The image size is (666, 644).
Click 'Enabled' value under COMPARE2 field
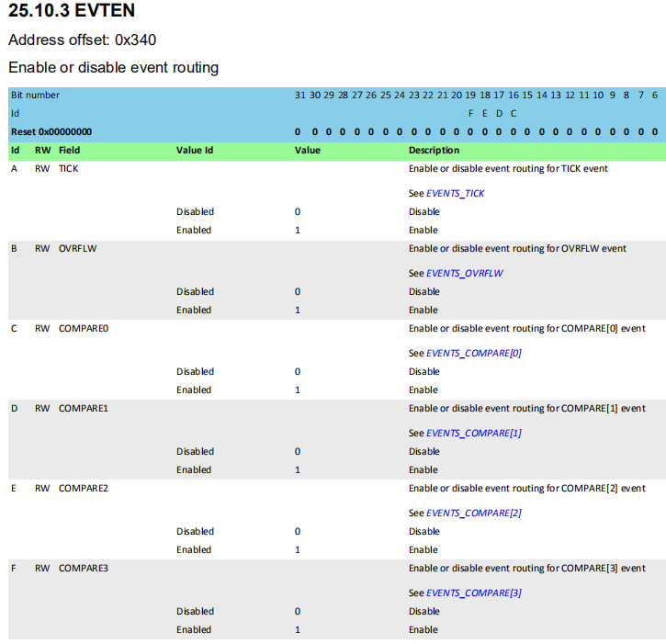coord(194,549)
